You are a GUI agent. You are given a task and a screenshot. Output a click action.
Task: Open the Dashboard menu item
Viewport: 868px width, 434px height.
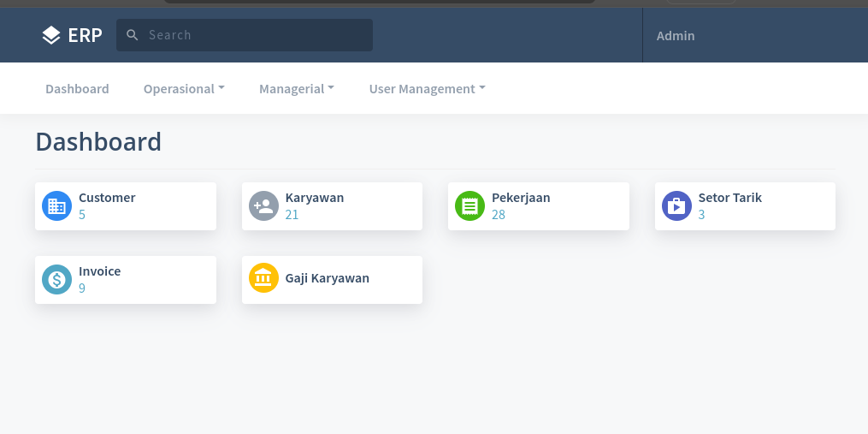tap(77, 89)
